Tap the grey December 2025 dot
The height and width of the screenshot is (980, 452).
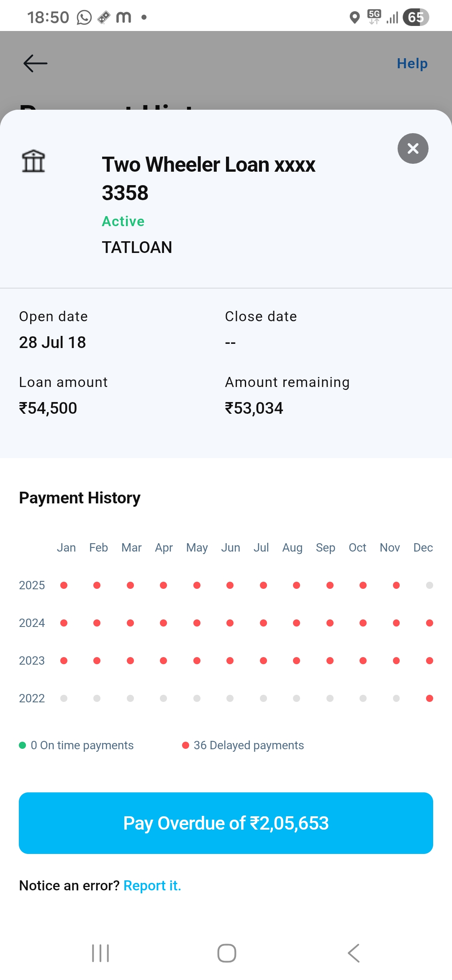429,585
